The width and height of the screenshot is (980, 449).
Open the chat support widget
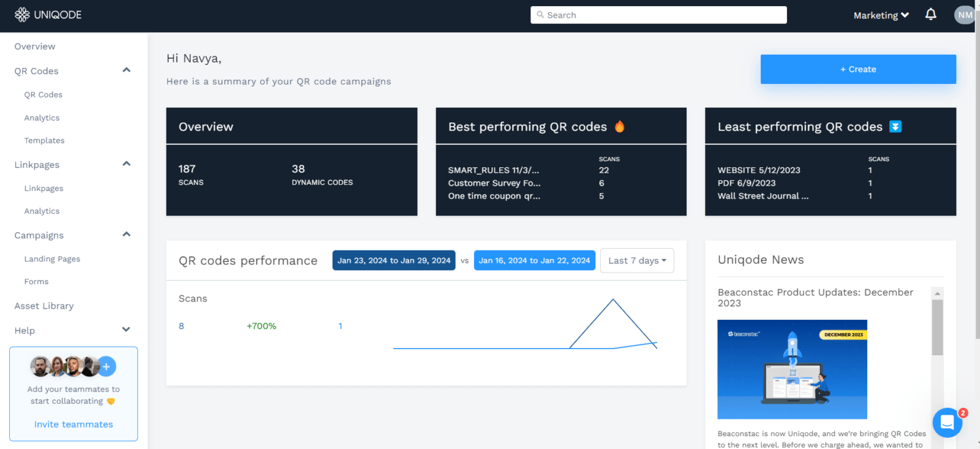[947, 423]
